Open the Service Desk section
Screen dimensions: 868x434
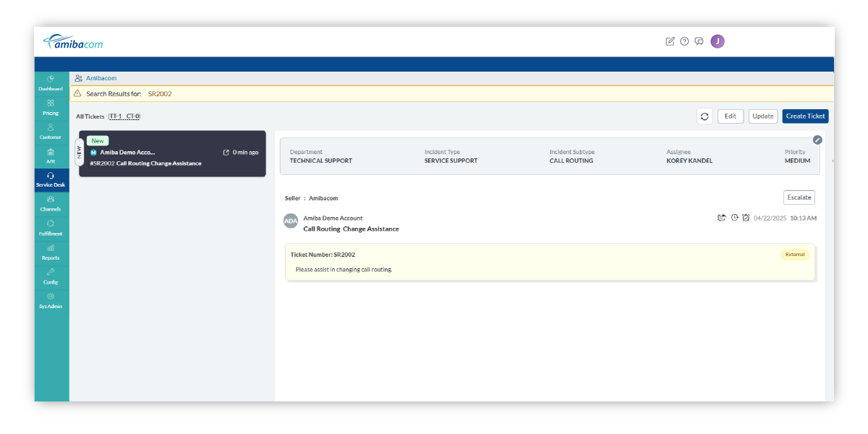(x=51, y=180)
